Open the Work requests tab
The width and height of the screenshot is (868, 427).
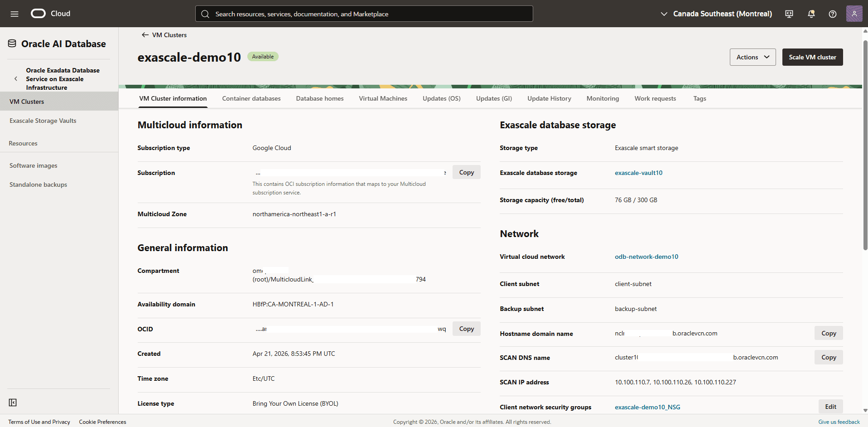pyautogui.click(x=655, y=98)
